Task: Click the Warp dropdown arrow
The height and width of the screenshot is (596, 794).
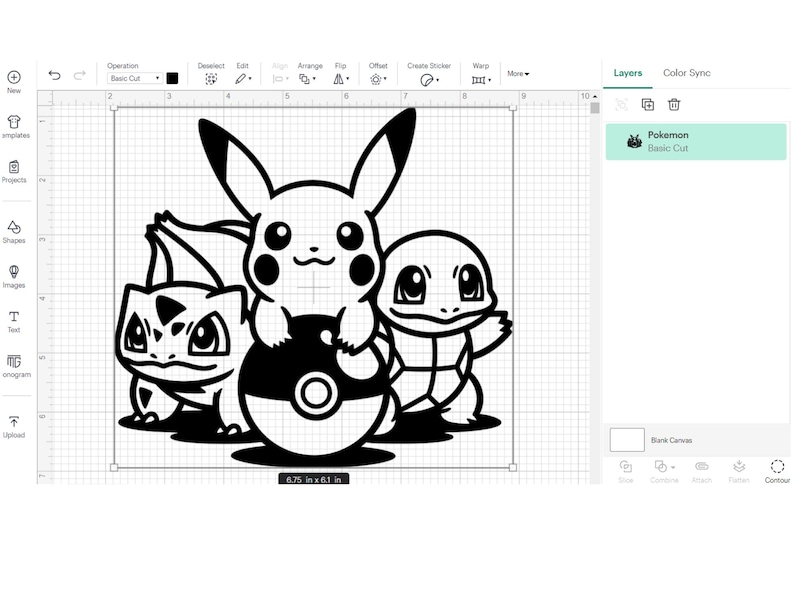Action: [x=490, y=80]
